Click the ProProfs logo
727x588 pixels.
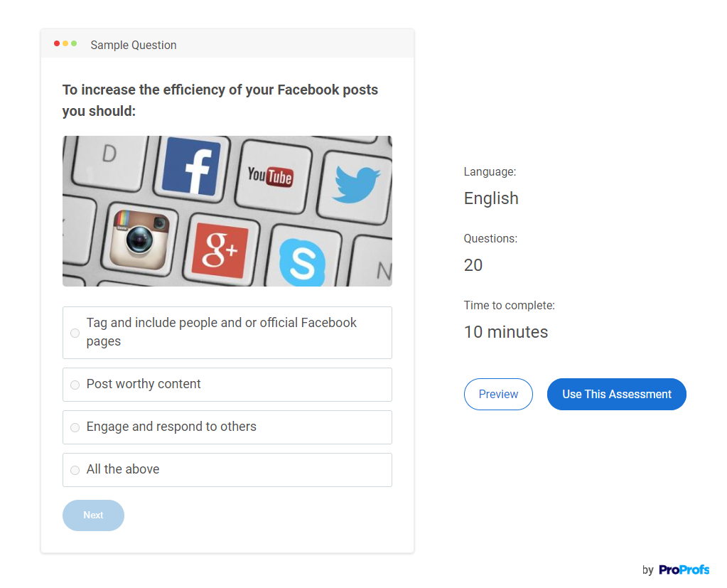(x=684, y=570)
